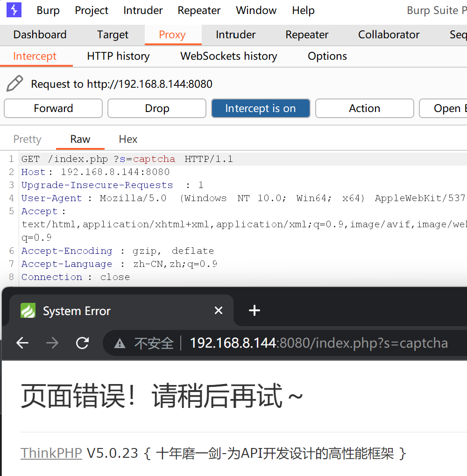
Task: Switch message view to Raw
Action: click(80, 139)
